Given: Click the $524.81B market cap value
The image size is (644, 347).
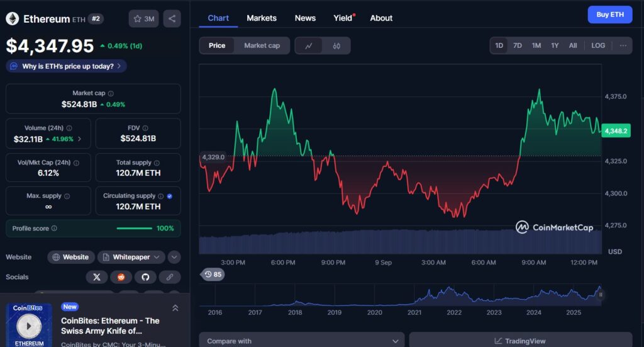Looking at the screenshot, I should 79,104.
